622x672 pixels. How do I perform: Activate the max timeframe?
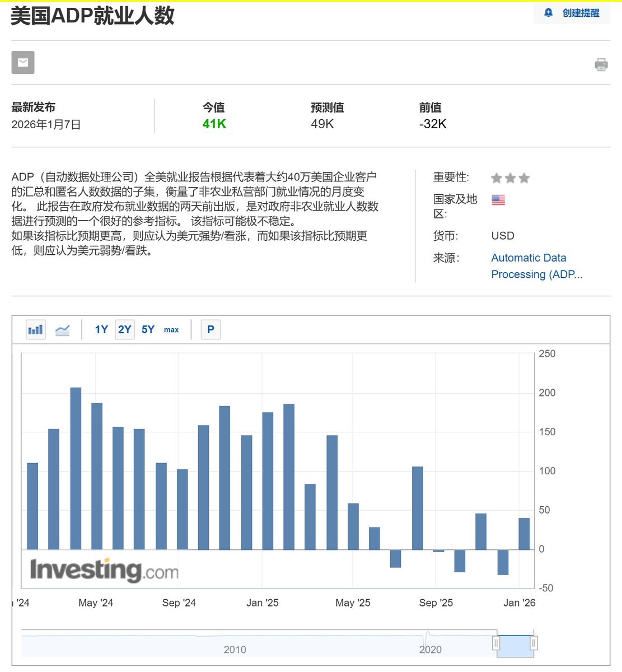171,330
